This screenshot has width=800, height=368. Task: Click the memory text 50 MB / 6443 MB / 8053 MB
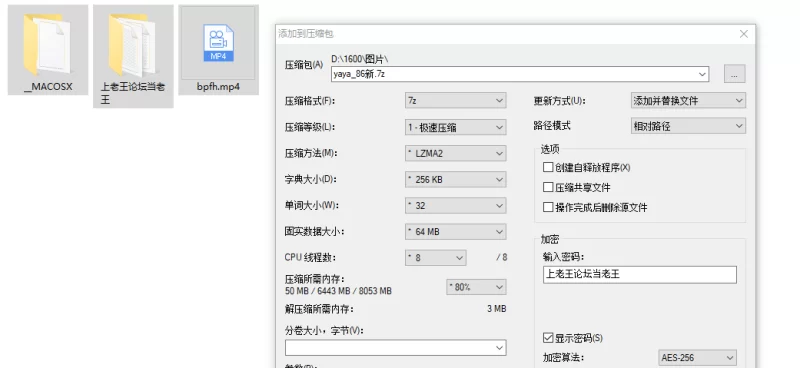(338, 291)
